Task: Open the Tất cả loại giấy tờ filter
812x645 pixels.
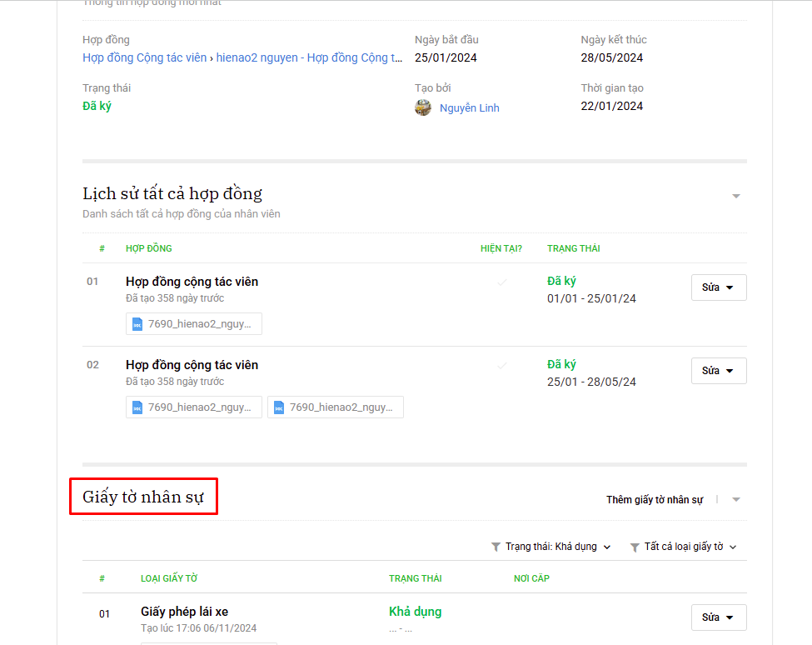Action: coord(684,547)
